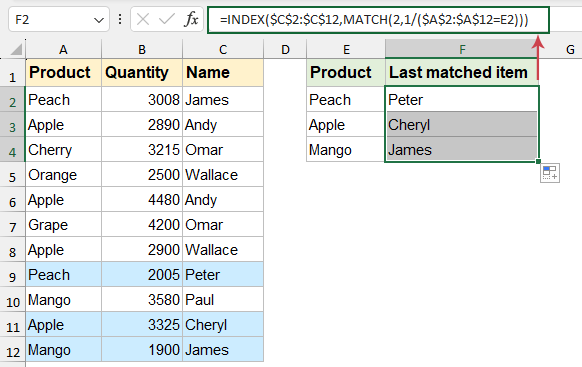The width and height of the screenshot is (582, 367).
Task: Select column A header
Action: tap(63, 49)
